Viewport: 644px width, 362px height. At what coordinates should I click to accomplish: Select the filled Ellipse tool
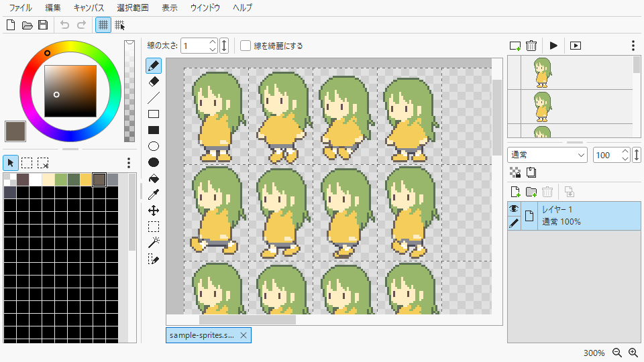(154, 162)
